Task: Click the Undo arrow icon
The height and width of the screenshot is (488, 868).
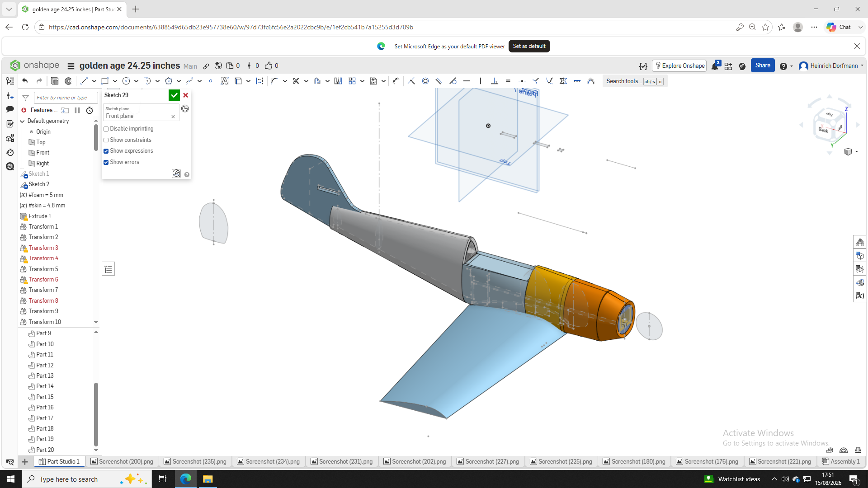Action: [x=25, y=81]
